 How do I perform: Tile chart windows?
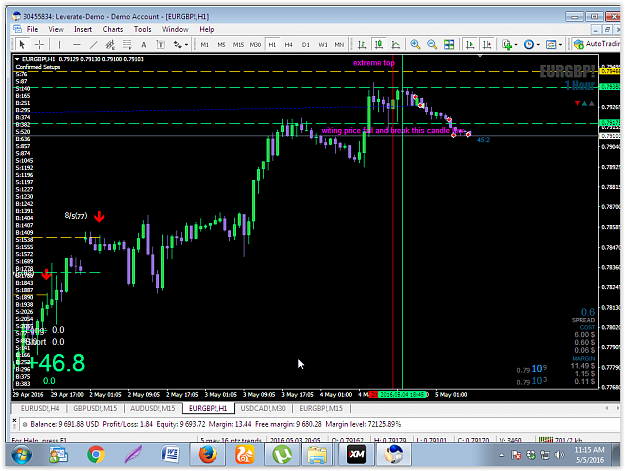(449, 44)
